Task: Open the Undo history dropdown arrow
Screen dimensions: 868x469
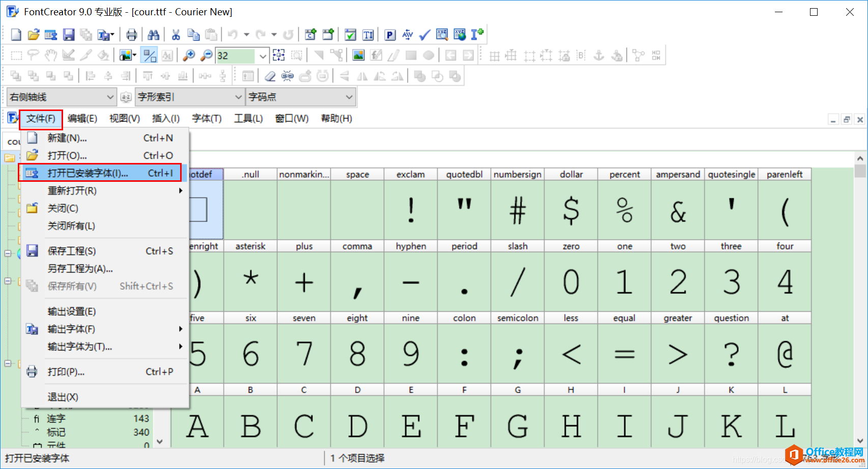Action: pyautogui.click(x=246, y=35)
